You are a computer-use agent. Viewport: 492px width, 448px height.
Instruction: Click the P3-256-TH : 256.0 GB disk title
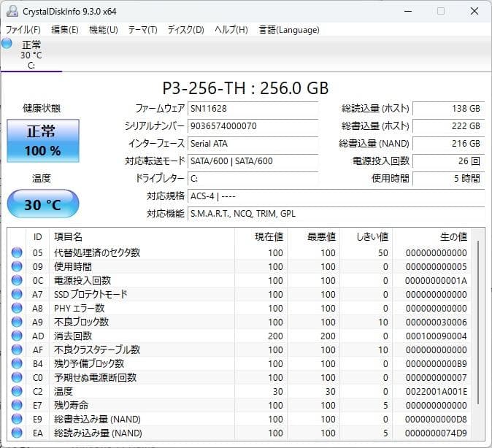point(245,88)
